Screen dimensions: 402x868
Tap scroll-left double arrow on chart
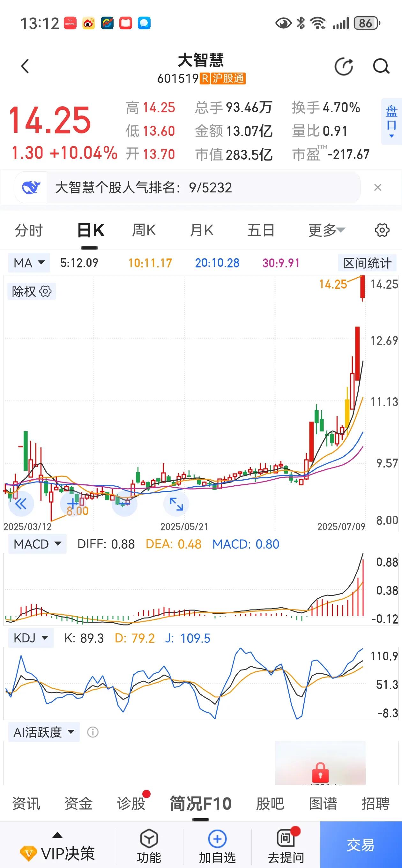pyautogui.click(x=21, y=504)
